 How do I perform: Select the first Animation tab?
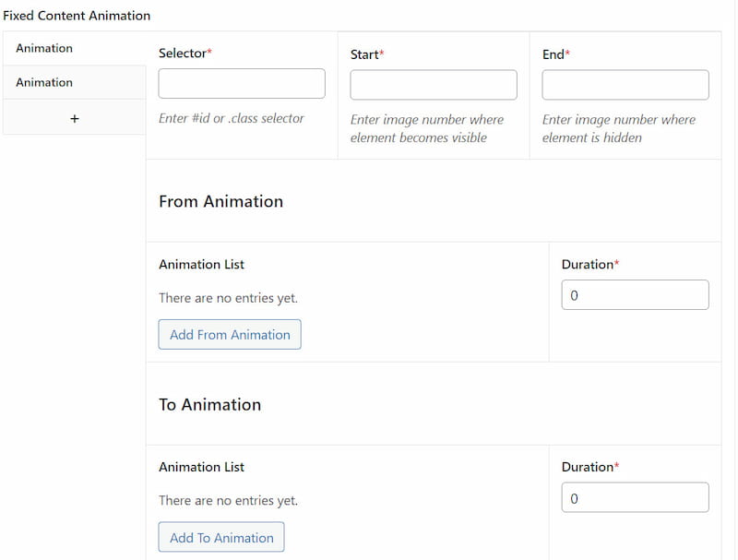pyautogui.click(x=75, y=49)
